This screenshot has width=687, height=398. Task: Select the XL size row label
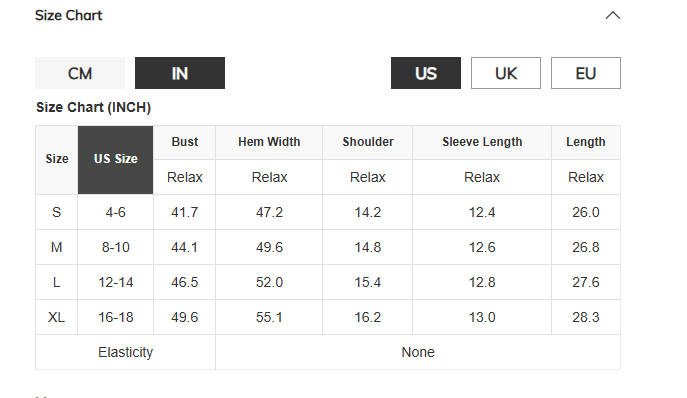[x=57, y=317]
